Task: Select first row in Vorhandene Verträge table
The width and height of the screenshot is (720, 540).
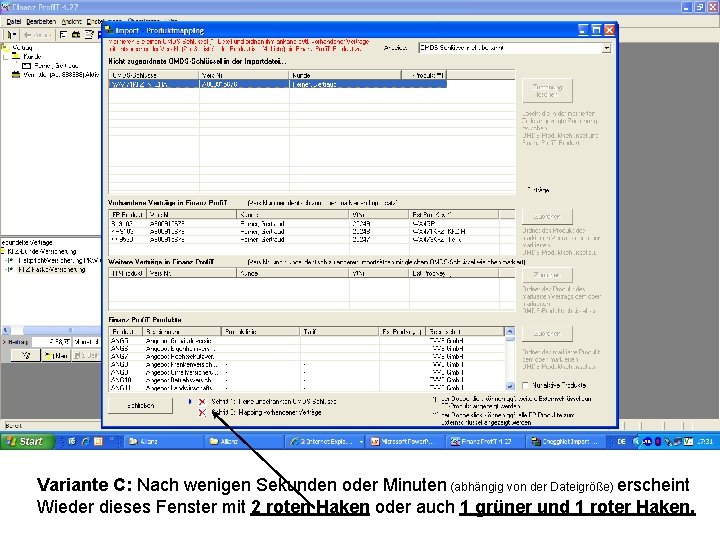Action: [312, 224]
